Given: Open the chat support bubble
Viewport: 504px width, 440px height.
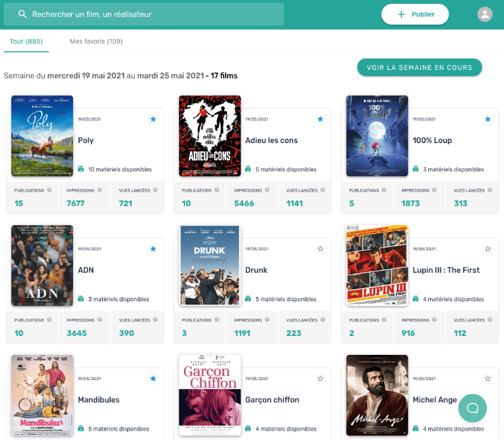Looking at the screenshot, I should pyautogui.click(x=472, y=408).
